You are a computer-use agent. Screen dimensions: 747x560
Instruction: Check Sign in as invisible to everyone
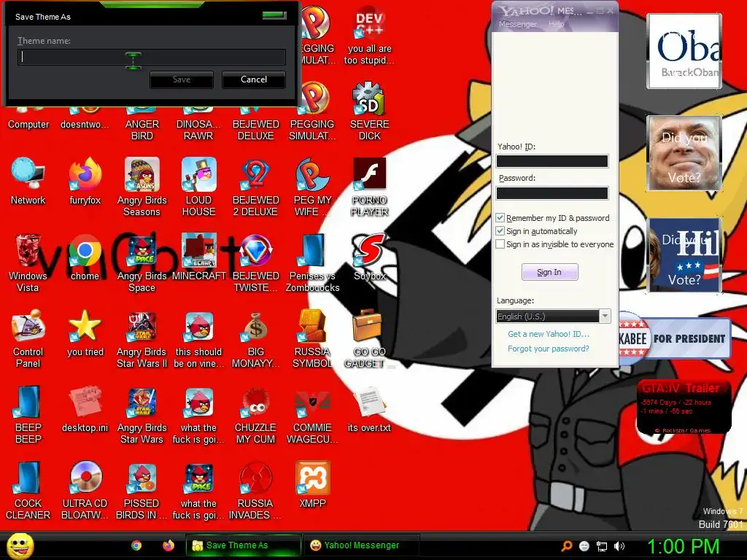click(x=500, y=244)
